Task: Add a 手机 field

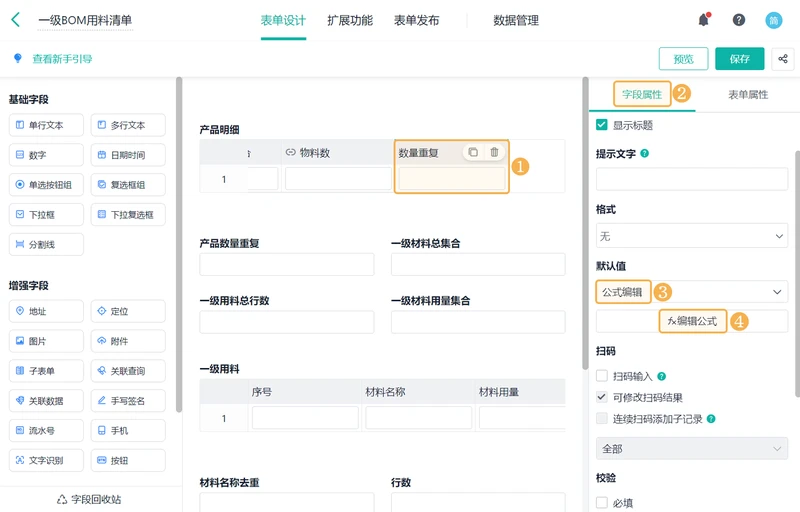Action: (128, 430)
